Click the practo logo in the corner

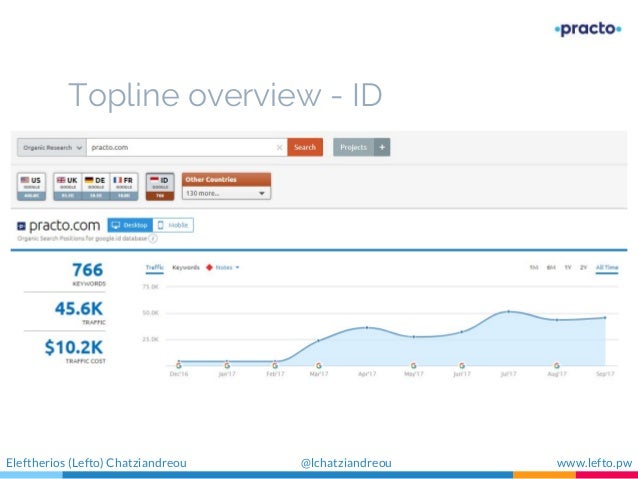(588, 29)
